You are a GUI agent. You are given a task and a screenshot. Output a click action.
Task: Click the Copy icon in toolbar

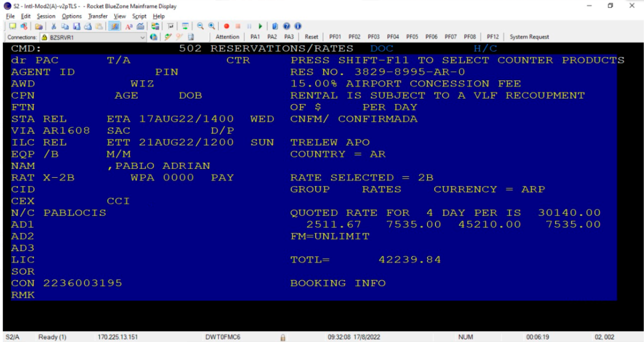[x=65, y=26]
